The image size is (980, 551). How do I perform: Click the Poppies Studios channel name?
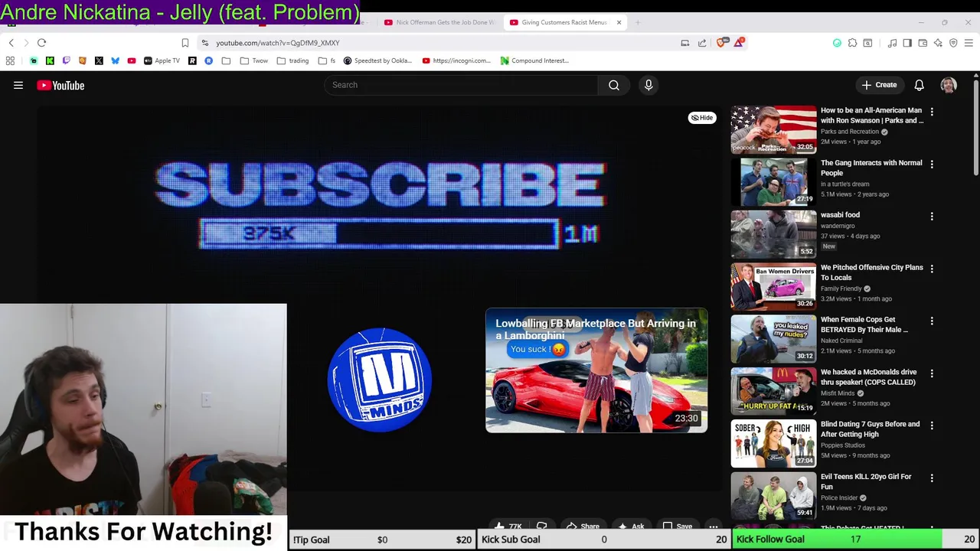(843, 445)
